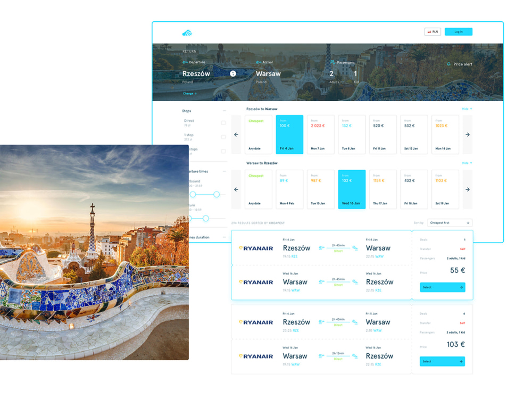Collapse the Stops filter section
This screenshot has width=532, height=399.
(x=225, y=111)
